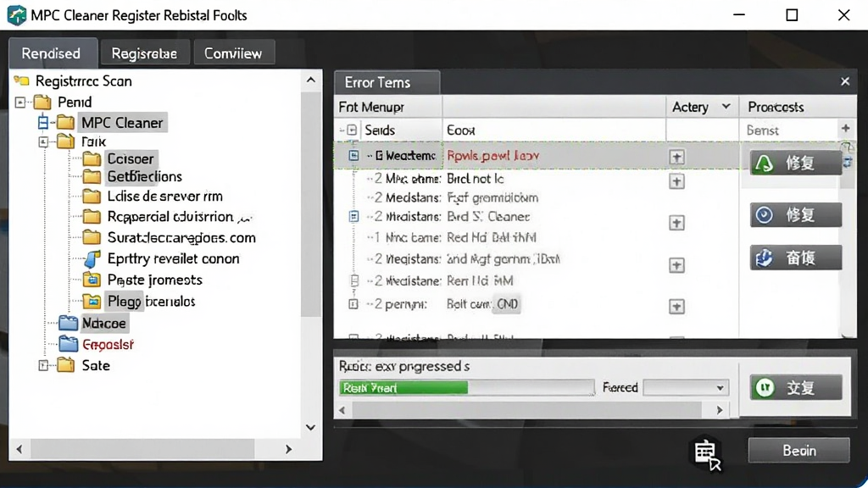Viewport: 868px width, 488px height.
Task: Collapse the MPC Cleaner tree node
Action: coord(43,122)
